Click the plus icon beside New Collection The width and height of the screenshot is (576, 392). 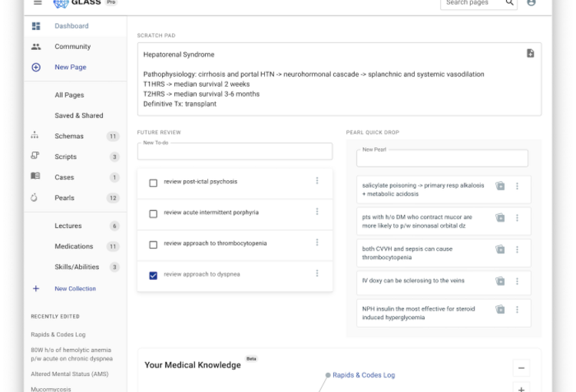(x=36, y=288)
